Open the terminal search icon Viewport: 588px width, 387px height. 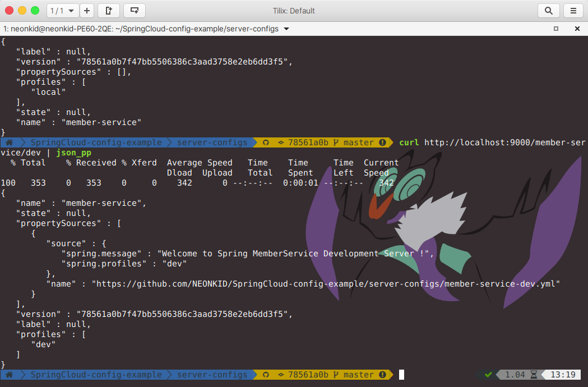coord(549,11)
